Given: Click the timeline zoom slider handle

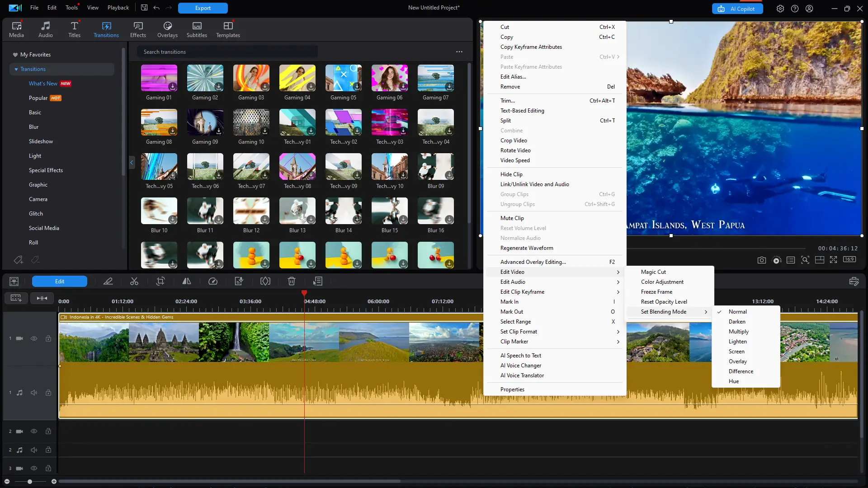Looking at the screenshot, I should [30, 482].
